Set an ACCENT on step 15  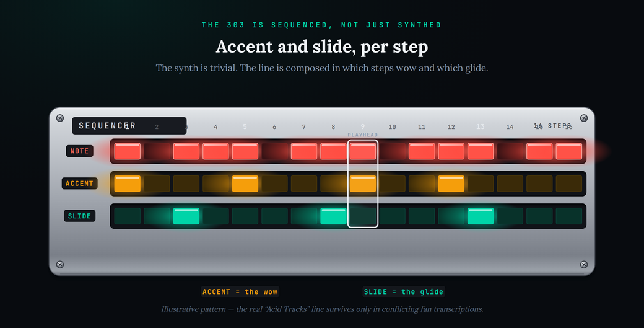(x=539, y=184)
